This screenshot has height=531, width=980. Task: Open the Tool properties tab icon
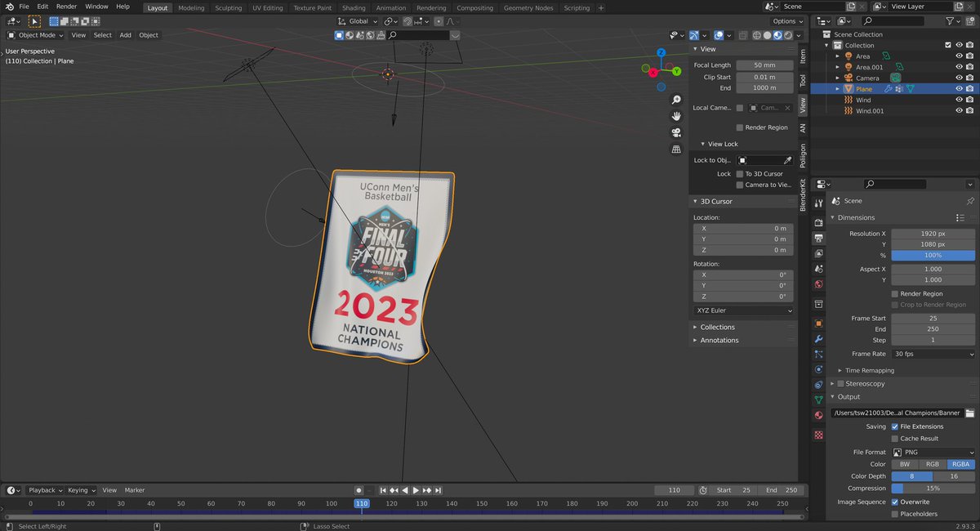(x=818, y=203)
